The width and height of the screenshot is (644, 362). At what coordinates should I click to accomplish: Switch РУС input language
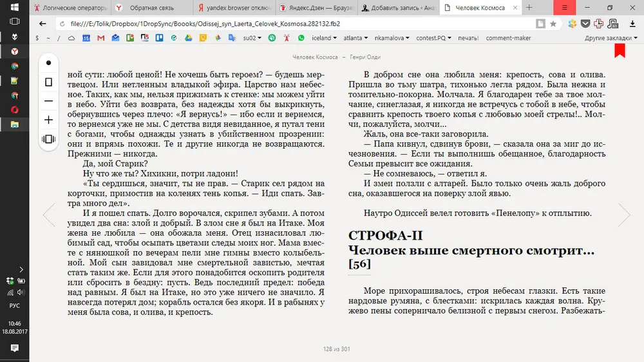pyautogui.click(x=14, y=306)
